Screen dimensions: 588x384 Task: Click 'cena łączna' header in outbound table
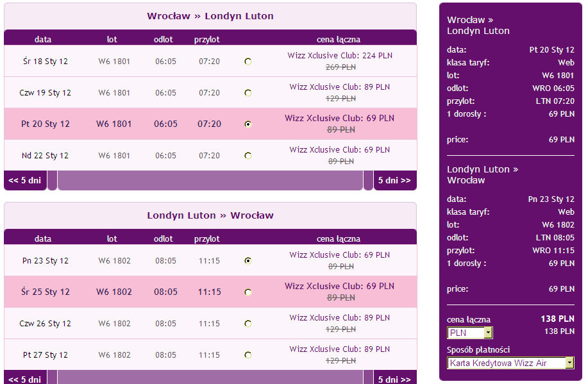tap(339, 39)
